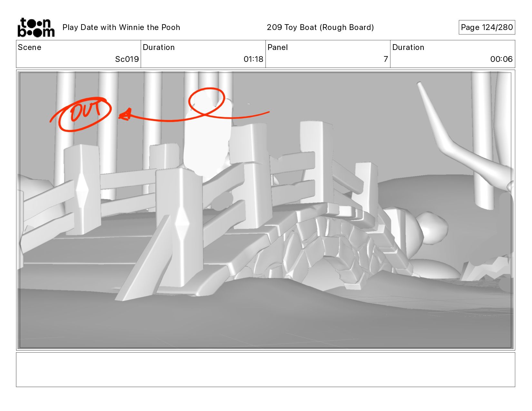
Task: Click the storyboard panel bridge image
Action: coord(265,210)
